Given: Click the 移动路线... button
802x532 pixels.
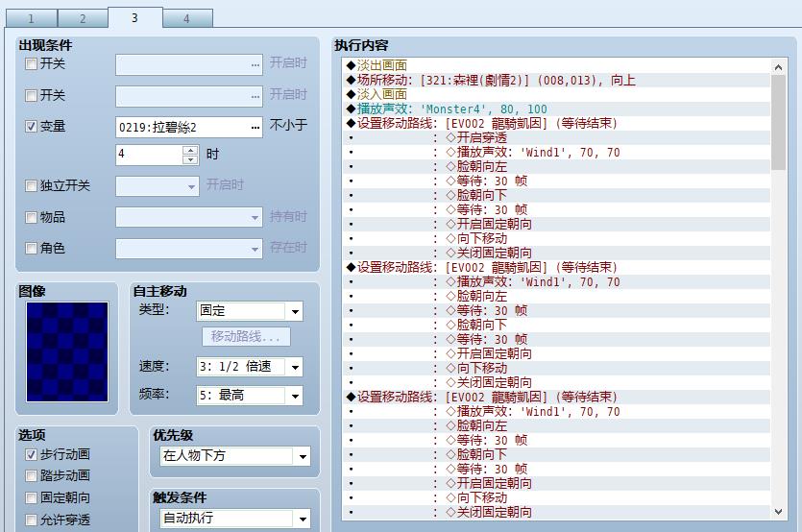Looking at the screenshot, I should (246, 337).
